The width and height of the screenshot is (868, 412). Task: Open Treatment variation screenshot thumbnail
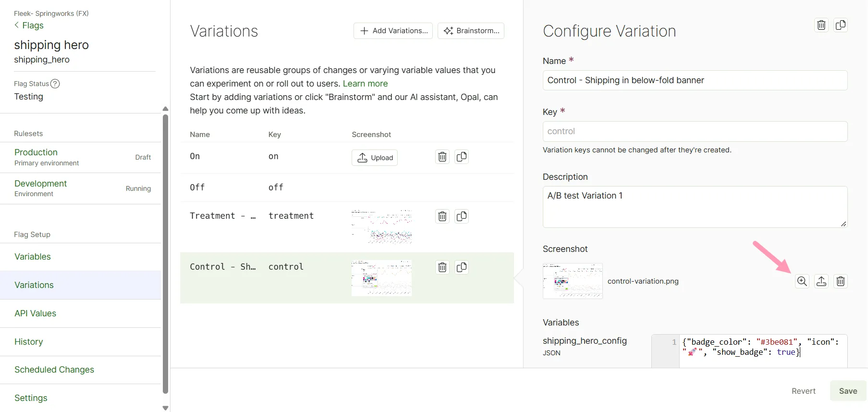382,226
